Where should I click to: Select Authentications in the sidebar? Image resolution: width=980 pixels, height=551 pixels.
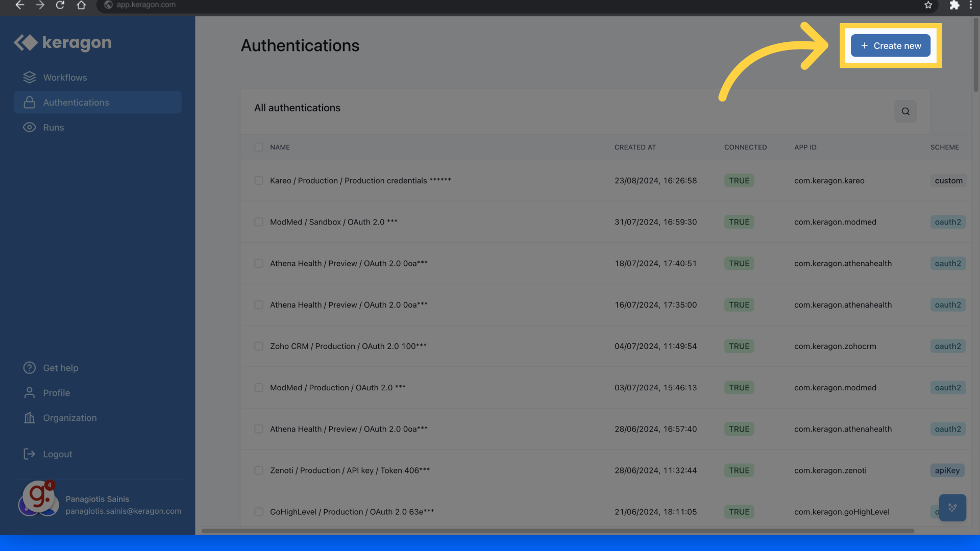[x=97, y=103]
